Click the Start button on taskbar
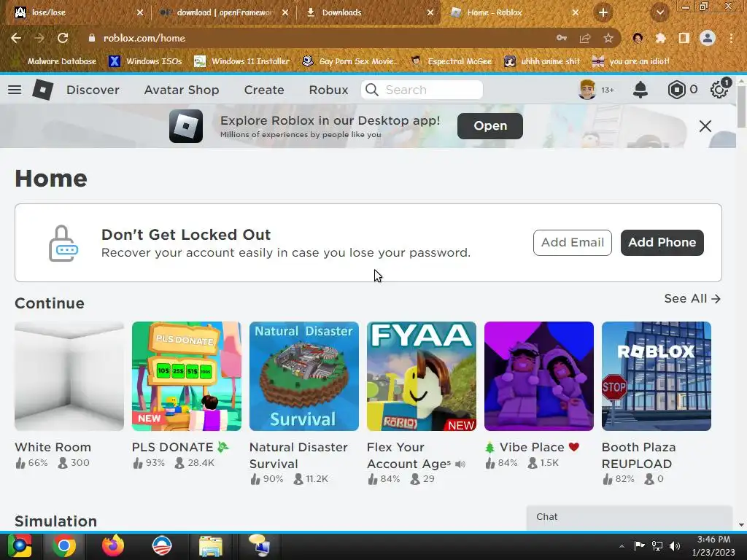 [20, 545]
